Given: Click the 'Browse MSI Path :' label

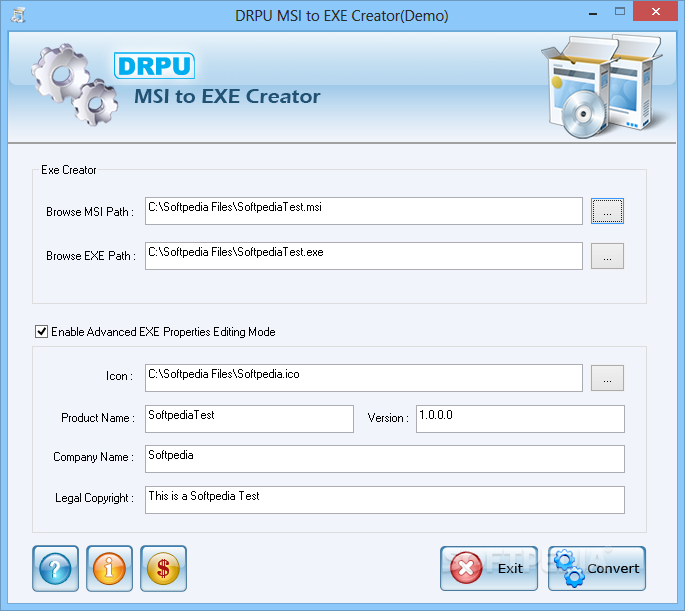Looking at the screenshot, I should click(90, 212).
